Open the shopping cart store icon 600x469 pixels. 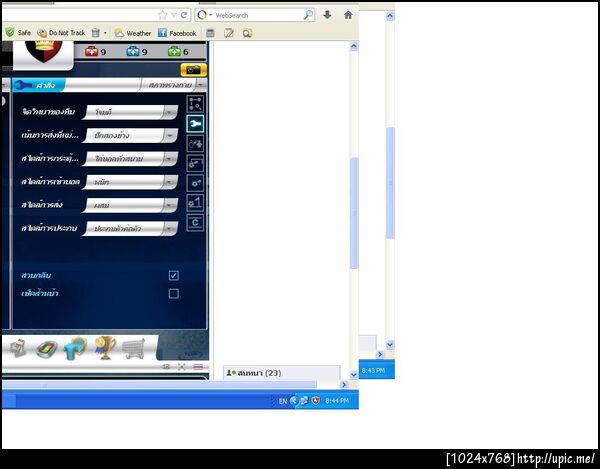point(134,348)
